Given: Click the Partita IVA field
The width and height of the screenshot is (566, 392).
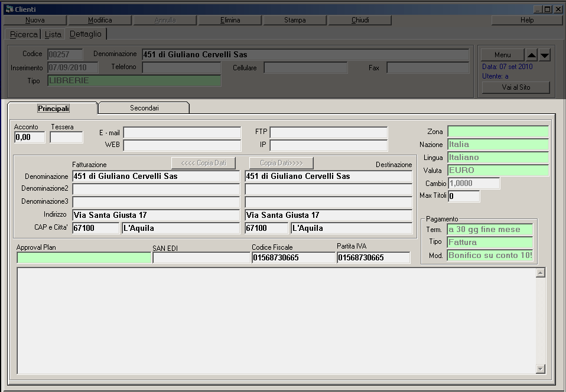Looking at the screenshot, I should pos(373,257).
